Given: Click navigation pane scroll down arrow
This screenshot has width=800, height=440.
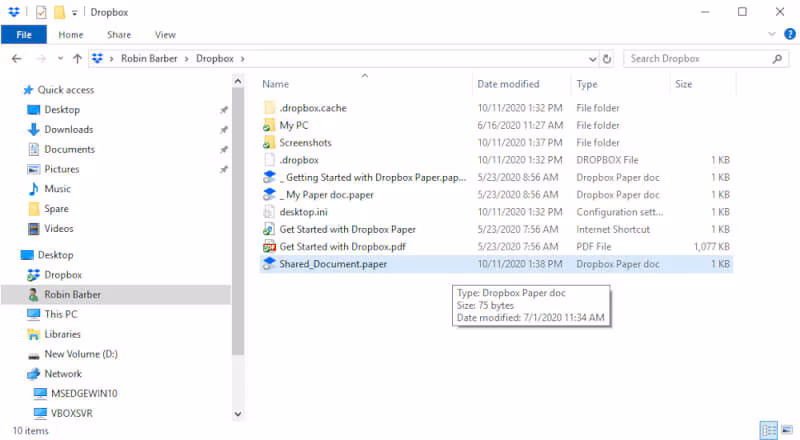Looking at the screenshot, I should [x=238, y=414].
